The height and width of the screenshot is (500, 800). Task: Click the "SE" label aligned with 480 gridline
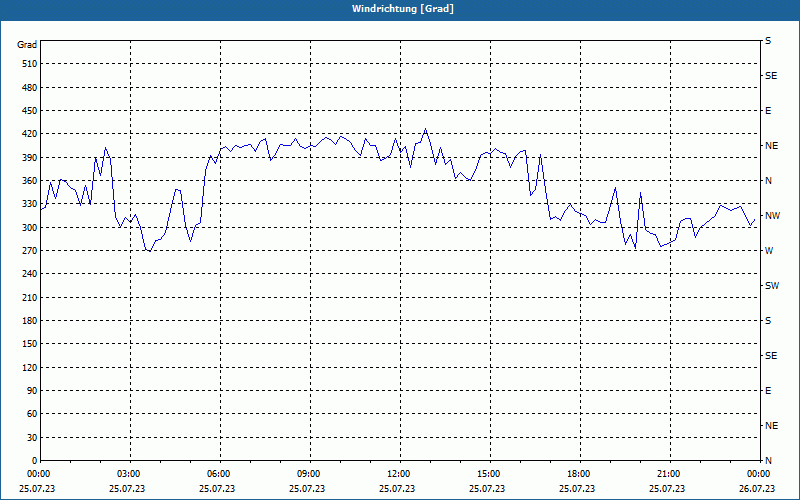point(771,76)
